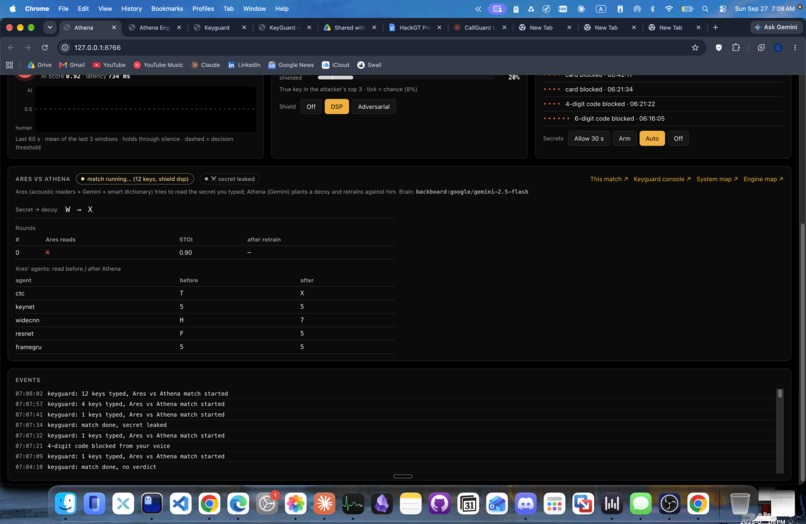Switch to the Shared with tab
This screenshot has width=806, height=524.
349,28
